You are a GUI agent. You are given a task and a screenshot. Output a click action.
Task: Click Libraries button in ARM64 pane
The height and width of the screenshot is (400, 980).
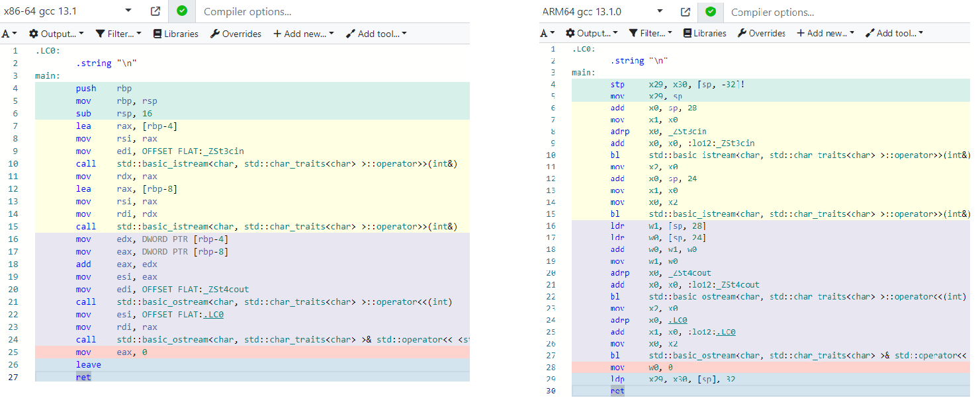point(705,33)
